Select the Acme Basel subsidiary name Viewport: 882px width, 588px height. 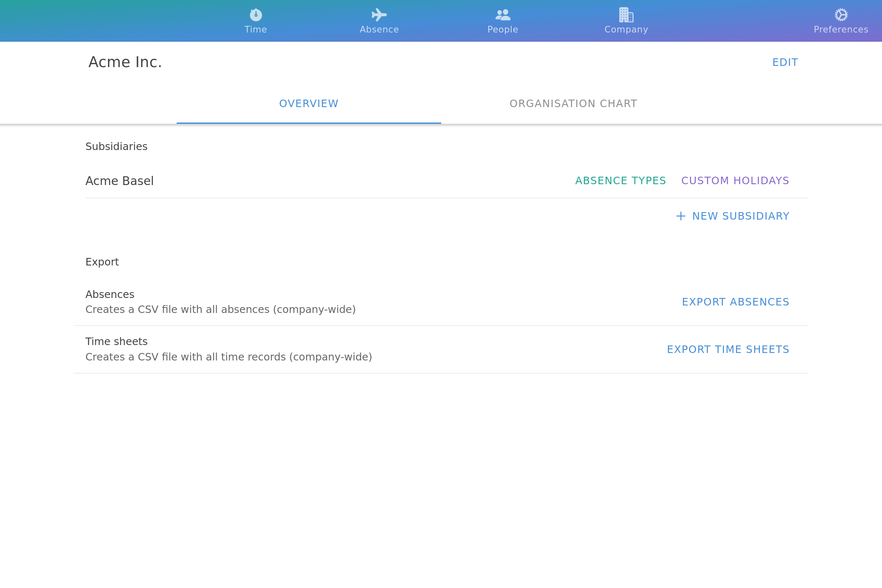pyautogui.click(x=120, y=181)
